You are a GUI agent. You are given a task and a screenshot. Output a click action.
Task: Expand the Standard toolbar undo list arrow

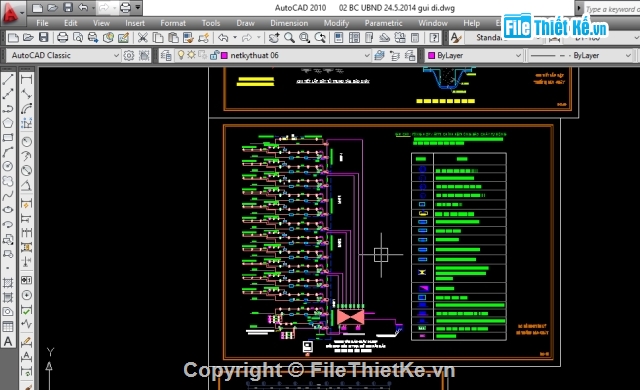point(235,38)
